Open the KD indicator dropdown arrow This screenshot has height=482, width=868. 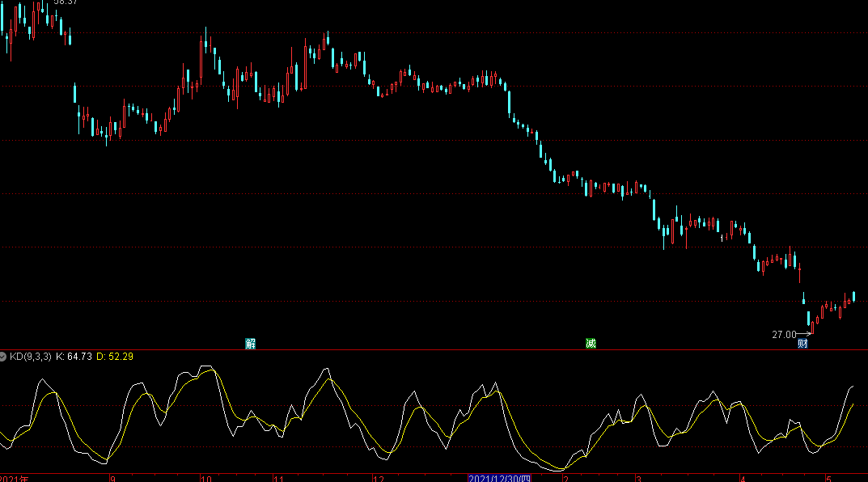(2, 357)
